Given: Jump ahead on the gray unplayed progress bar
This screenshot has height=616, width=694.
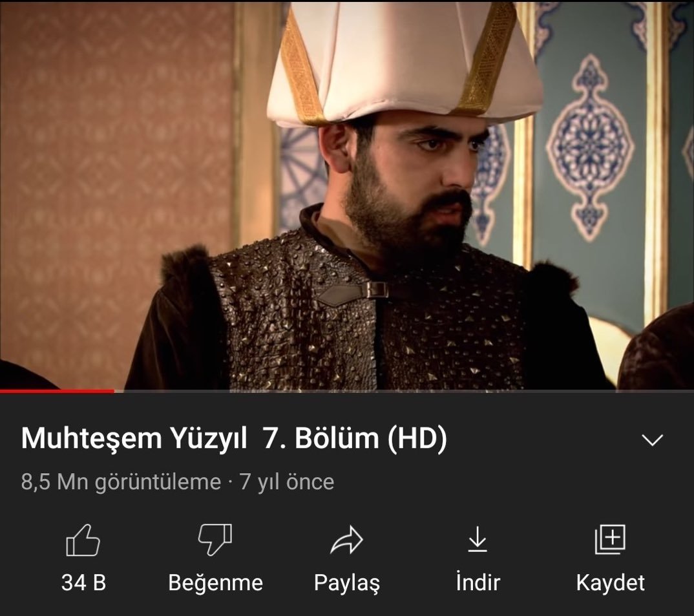Looking at the screenshot, I should pyautogui.click(x=404, y=391).
